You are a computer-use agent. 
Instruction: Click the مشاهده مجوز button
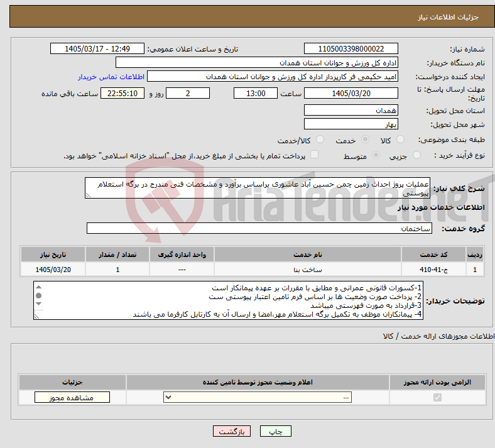click(x=72, y=397)
